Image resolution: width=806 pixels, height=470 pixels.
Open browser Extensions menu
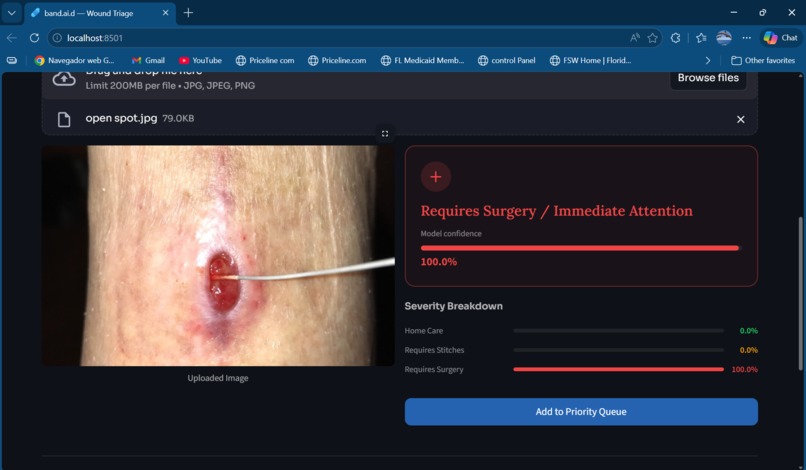(x=675, y=38)
